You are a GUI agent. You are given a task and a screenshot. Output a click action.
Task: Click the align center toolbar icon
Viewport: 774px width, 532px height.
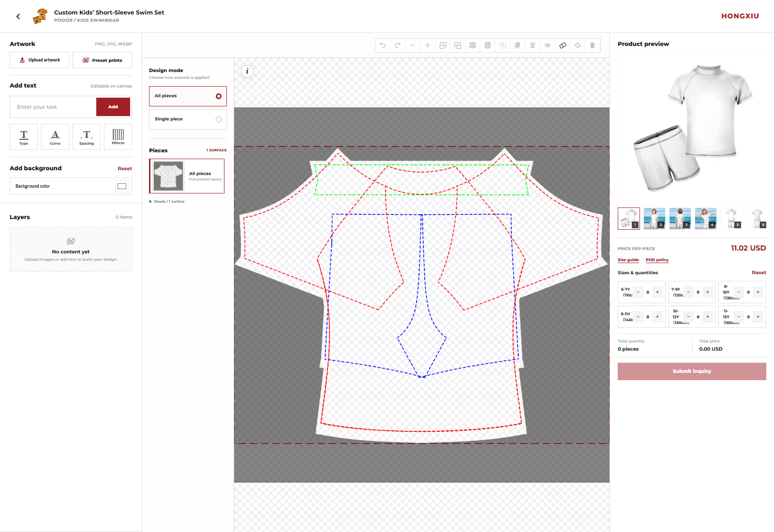(533, 45)
